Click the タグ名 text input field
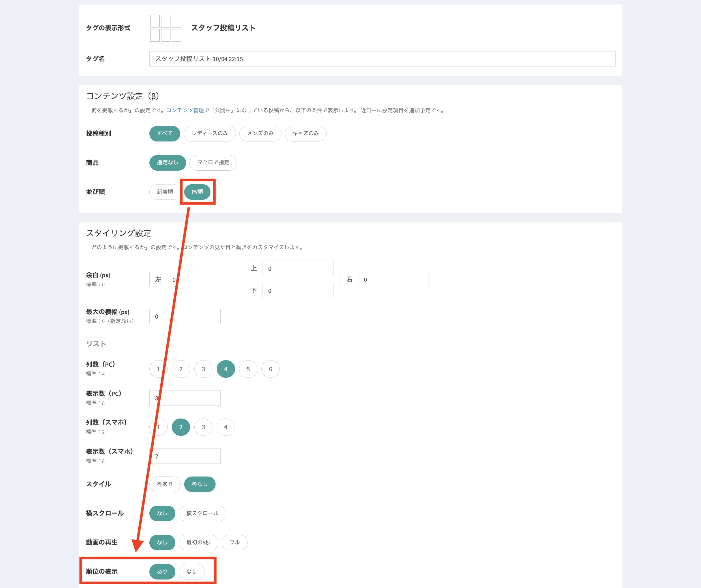Image resolution: width=701 pixels, height=588 pixels. [x=382, y=59]
